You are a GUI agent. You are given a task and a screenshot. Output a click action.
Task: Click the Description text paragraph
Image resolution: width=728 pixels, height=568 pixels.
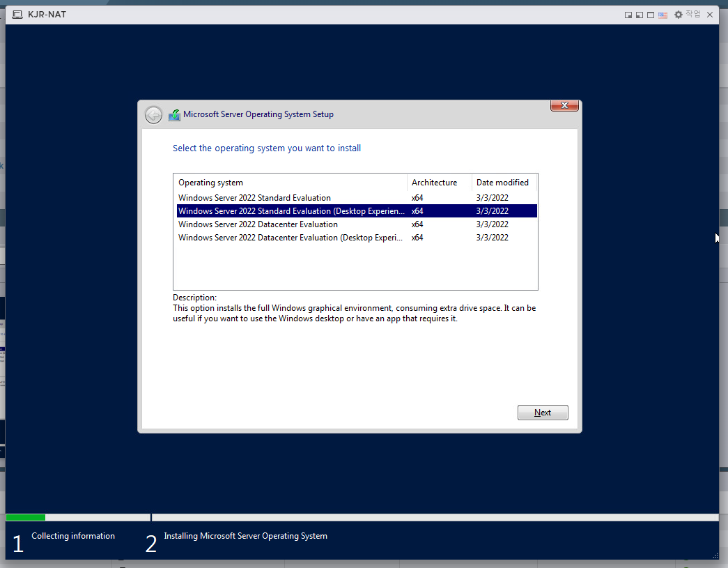[355, 314]
